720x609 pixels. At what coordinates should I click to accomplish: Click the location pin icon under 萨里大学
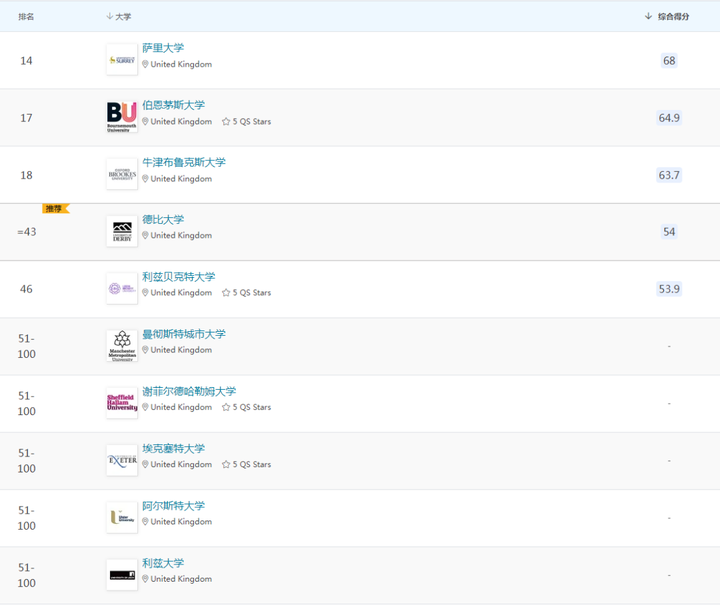(145, 64)
